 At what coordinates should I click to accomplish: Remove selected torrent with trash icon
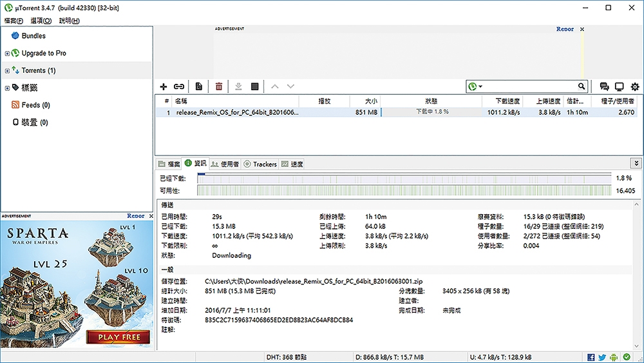pyautogui.click(x=219, y=87)
